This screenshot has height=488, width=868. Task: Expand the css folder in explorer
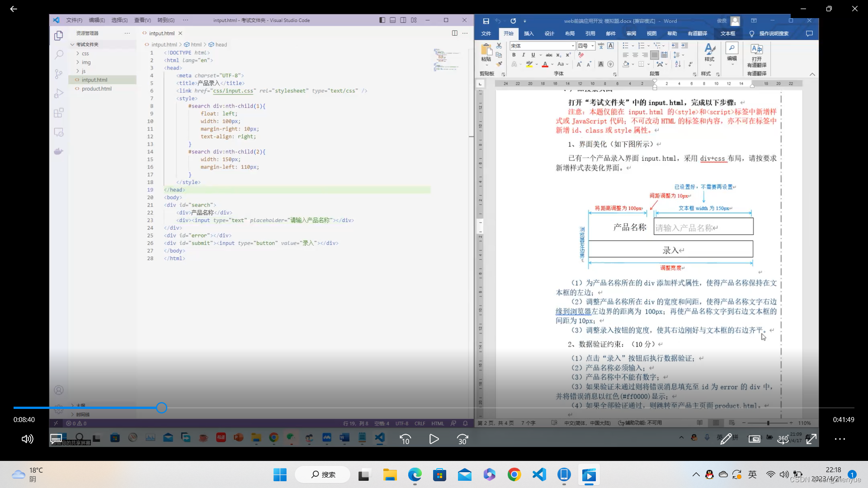[x=85, y=53]
